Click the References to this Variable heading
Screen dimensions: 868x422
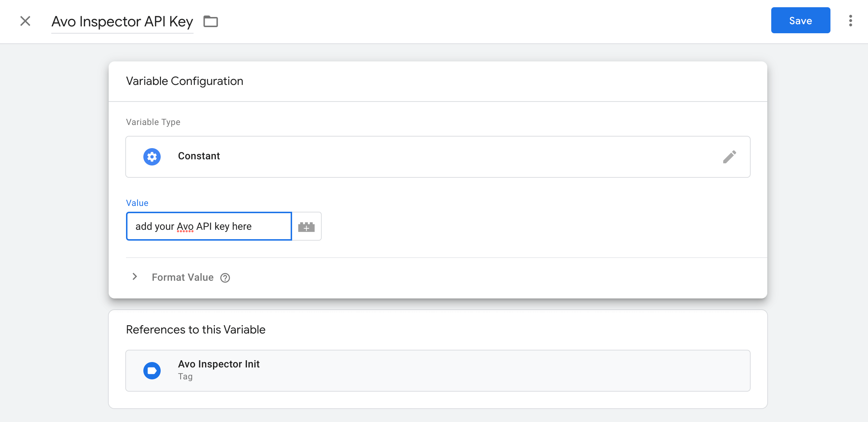pos(195,329)
